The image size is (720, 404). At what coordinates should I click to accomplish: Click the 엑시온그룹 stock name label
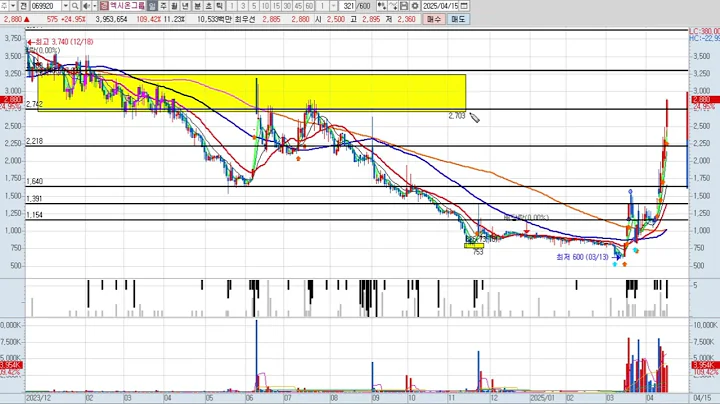point(127,6)
